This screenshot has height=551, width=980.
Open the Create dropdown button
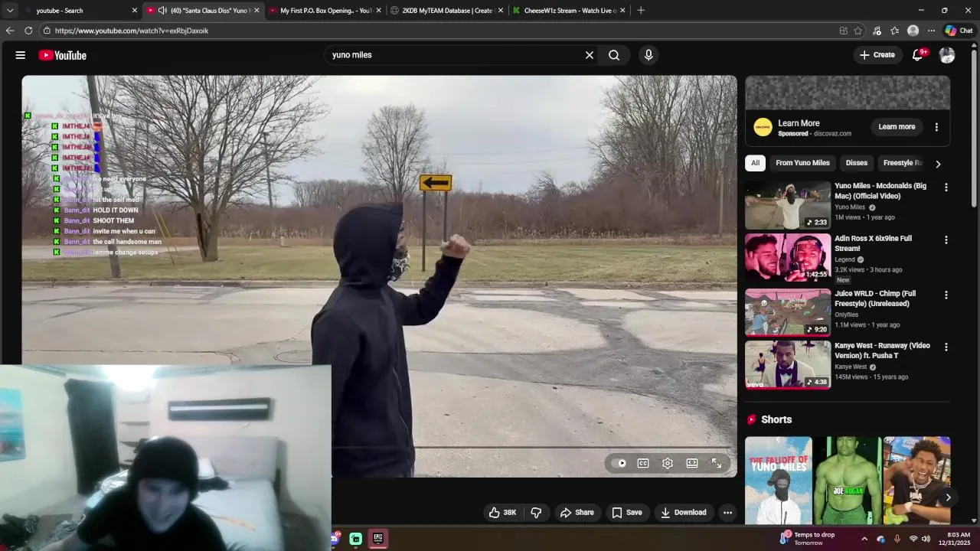tap(877, 55)
